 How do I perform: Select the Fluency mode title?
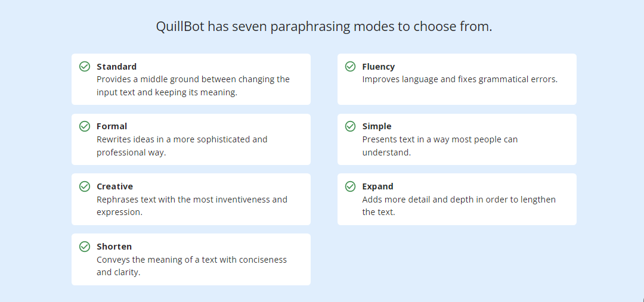(x=378, y=67)
